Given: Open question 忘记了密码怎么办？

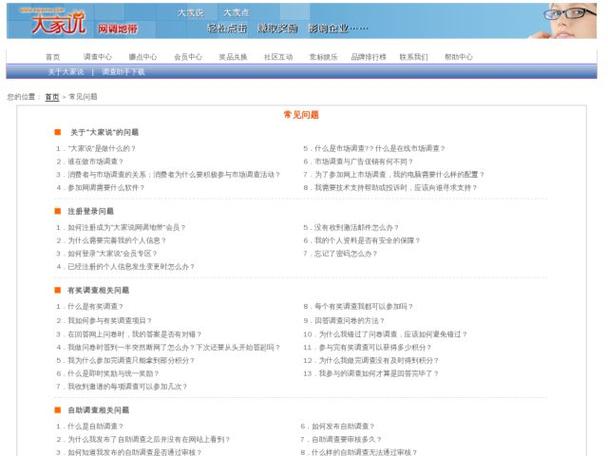Looking at the screenshot, I should pyautogui.click(x=345, y=254).
